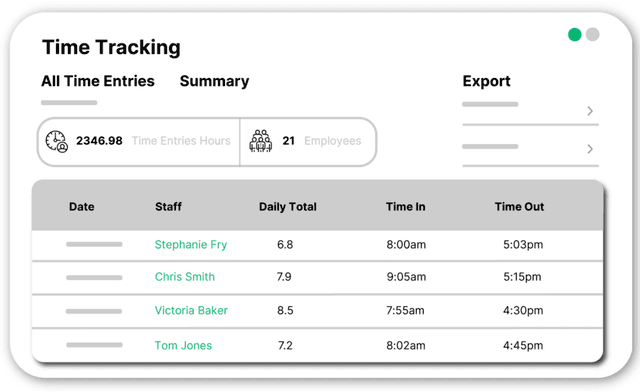Screen dimensions: 640x392
Task: Open Stephanie Fry staff link
Action: tap(191, 245)
